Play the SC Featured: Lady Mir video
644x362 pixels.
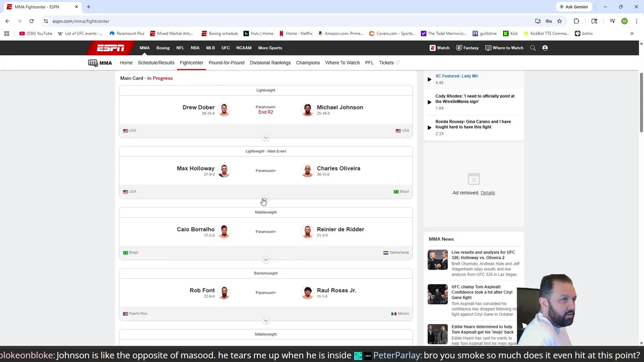click(x=429, y=79)
